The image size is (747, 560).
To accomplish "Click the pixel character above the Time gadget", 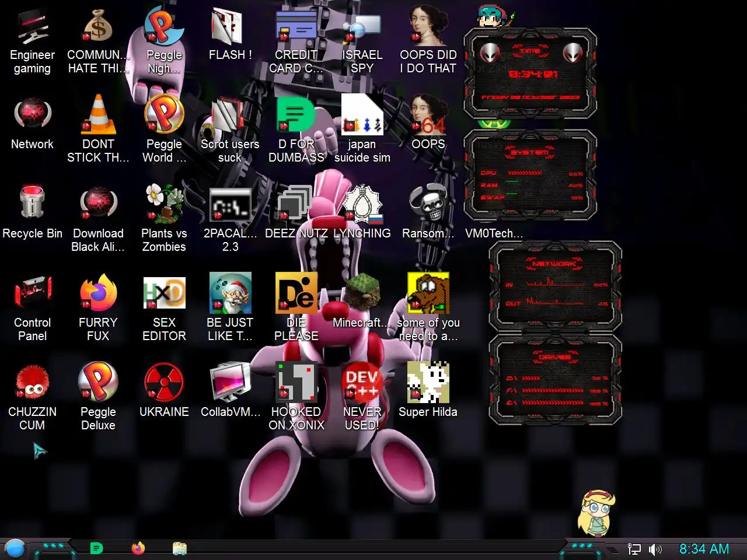I will point(496,16).
